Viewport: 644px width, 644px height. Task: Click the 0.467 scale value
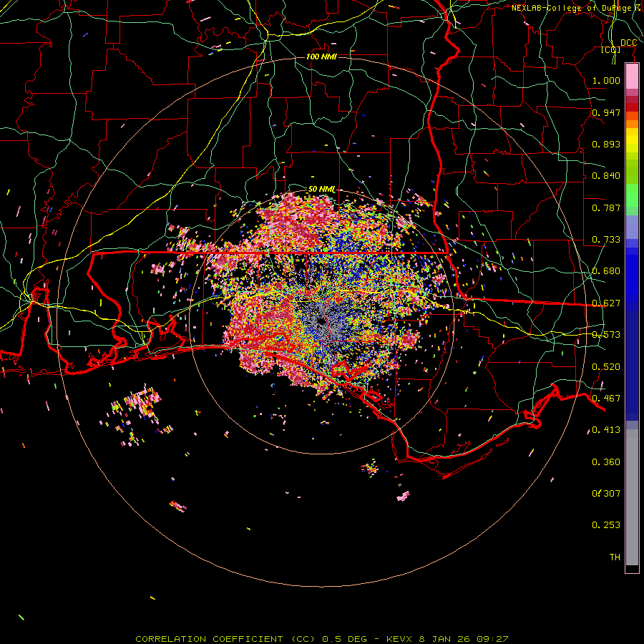tap(606, 399)
